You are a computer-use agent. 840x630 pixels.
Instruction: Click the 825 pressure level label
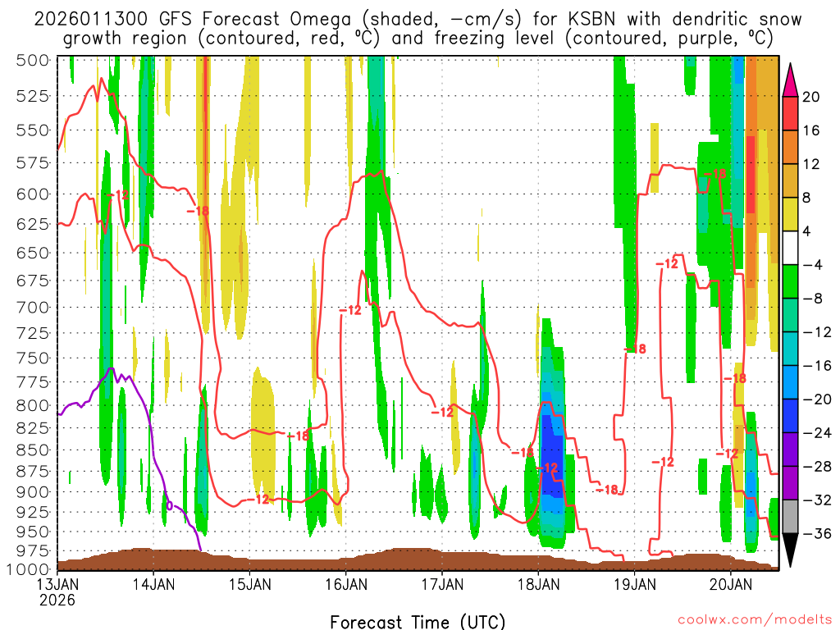(x=33, y=428)
